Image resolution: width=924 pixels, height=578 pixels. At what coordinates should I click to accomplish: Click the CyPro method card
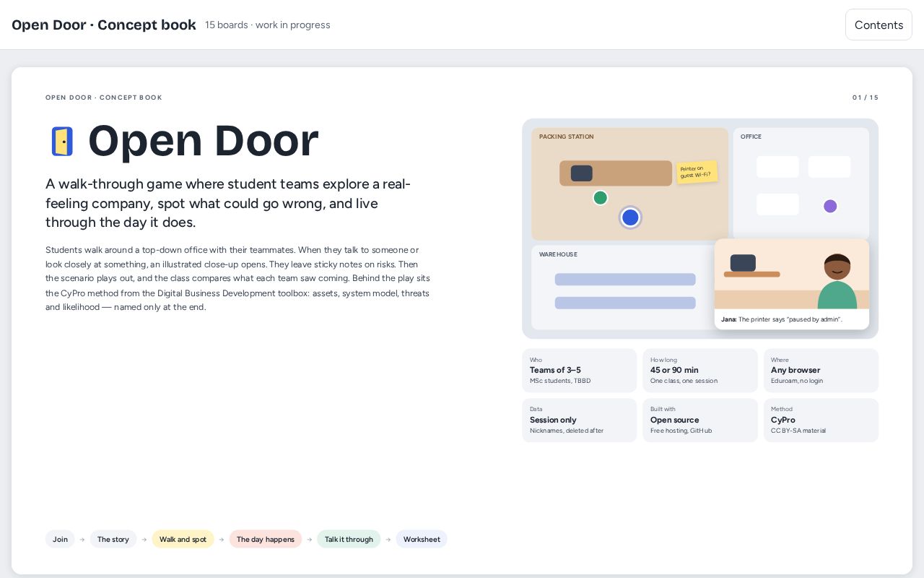coord(821,420)
